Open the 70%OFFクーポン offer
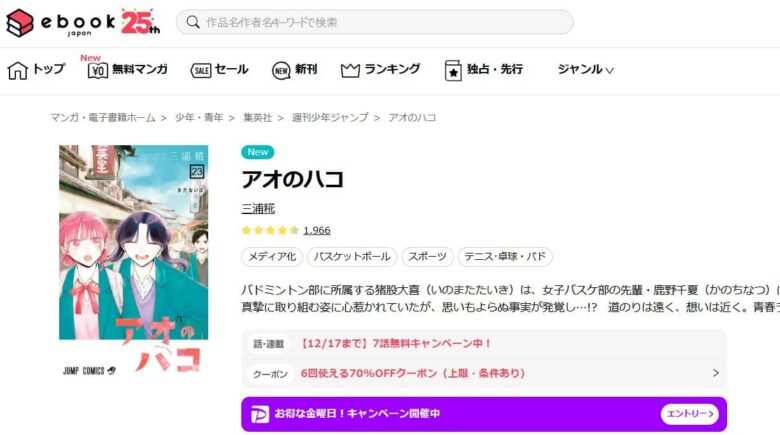This screenshot has height=435, width=780. pos(412,373)
